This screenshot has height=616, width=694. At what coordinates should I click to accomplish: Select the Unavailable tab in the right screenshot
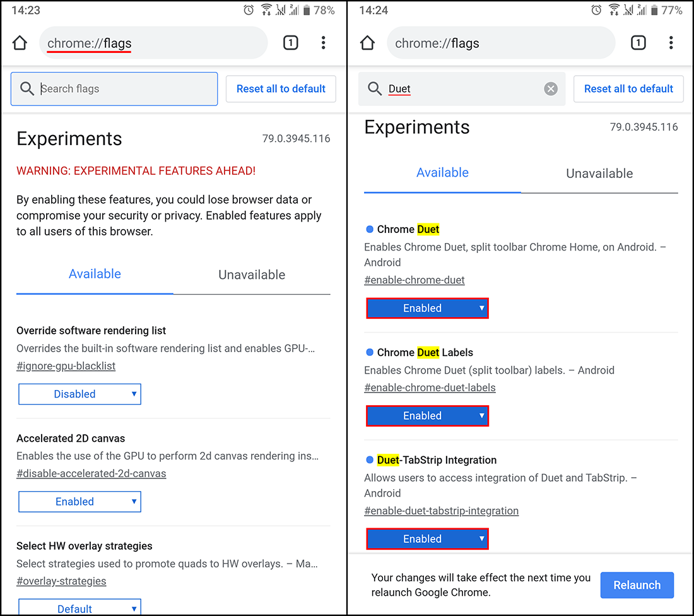click(x=599, y=174)
